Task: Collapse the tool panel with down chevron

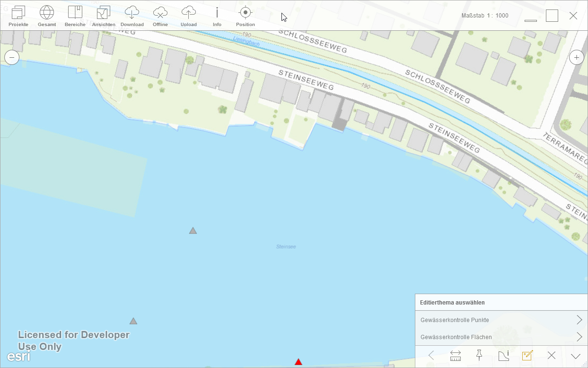Action: (575, 356)
